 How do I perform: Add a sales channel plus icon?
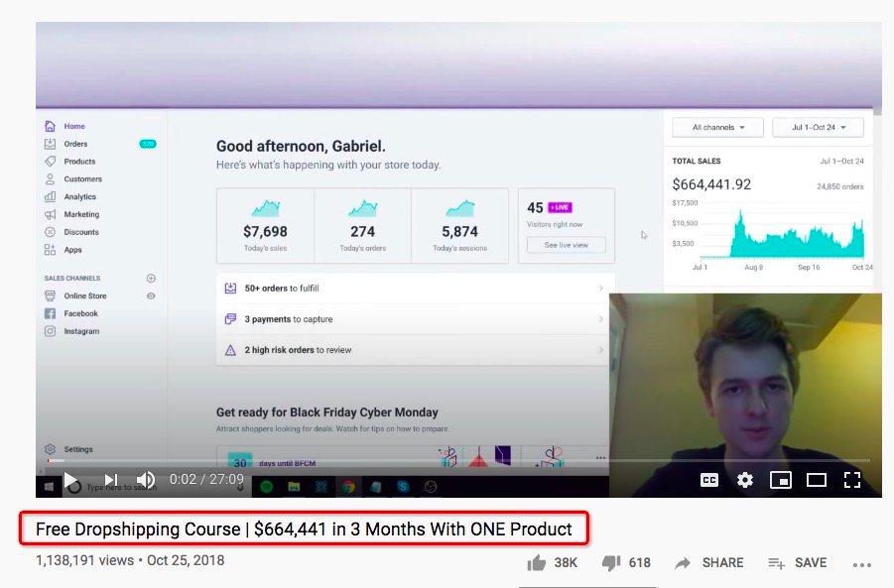click(x=151, y=278)
